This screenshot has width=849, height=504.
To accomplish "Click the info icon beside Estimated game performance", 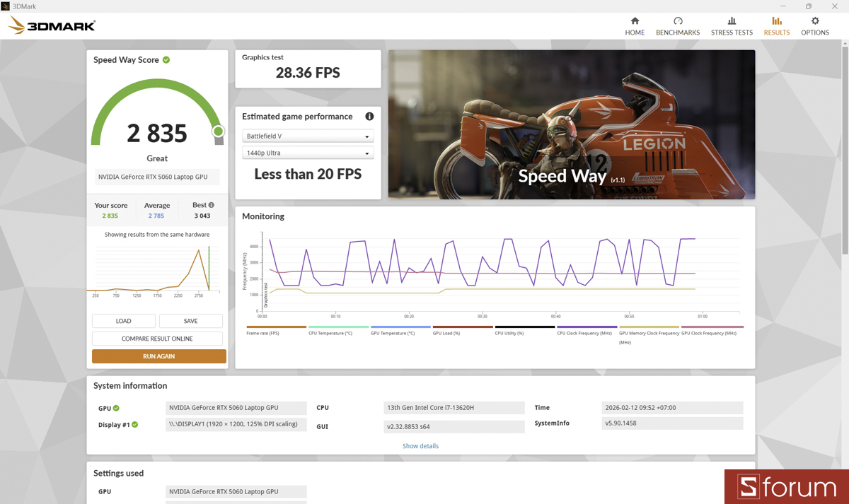I will tap(370, 117).
